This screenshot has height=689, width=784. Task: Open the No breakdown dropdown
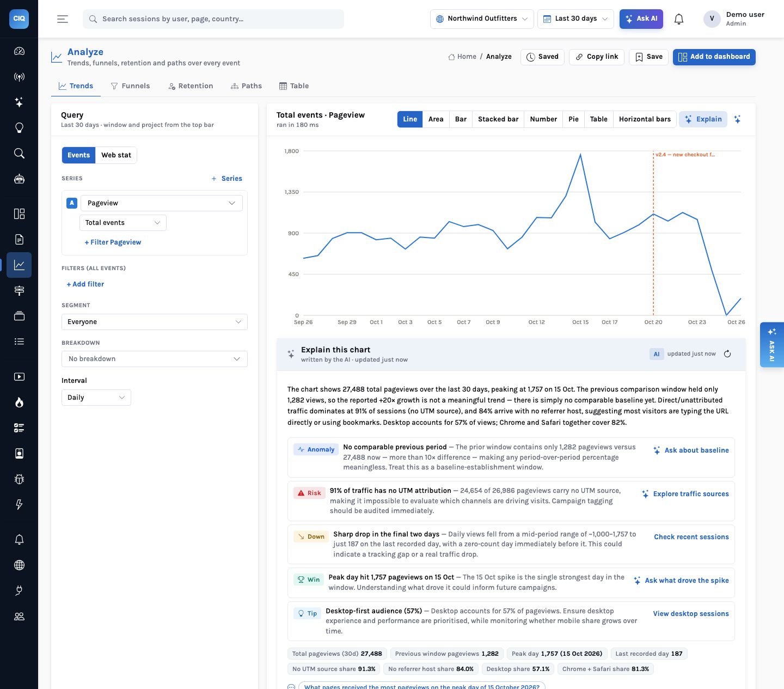[155, 359]
